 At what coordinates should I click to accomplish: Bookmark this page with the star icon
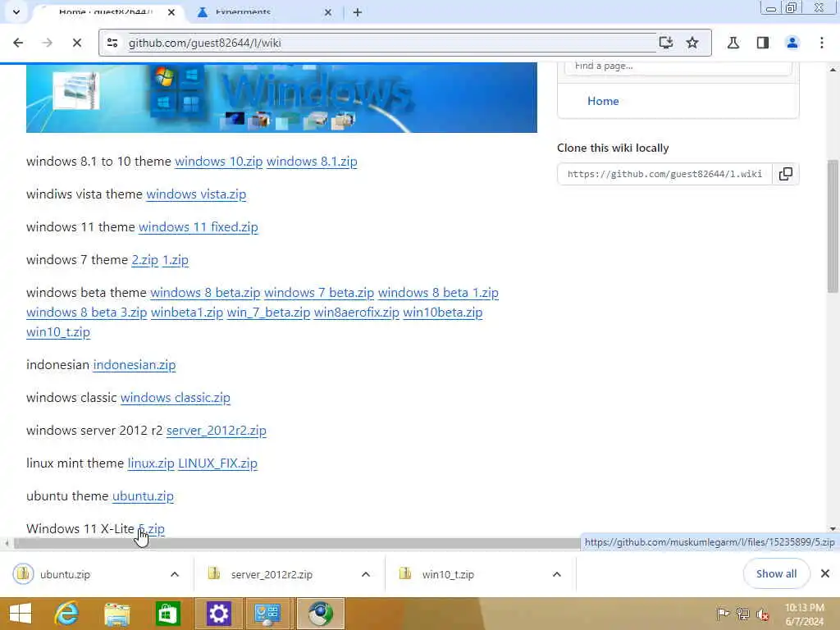click(x=692, y=43)
